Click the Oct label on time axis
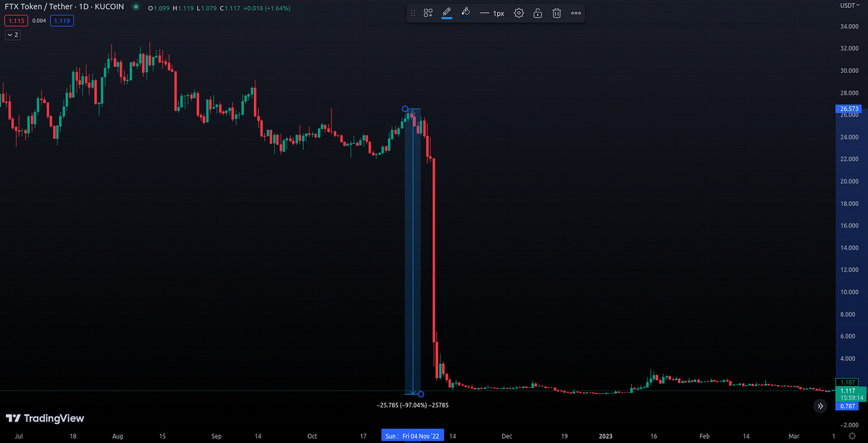This screenshot has width=868, height=443. [312, 436]
